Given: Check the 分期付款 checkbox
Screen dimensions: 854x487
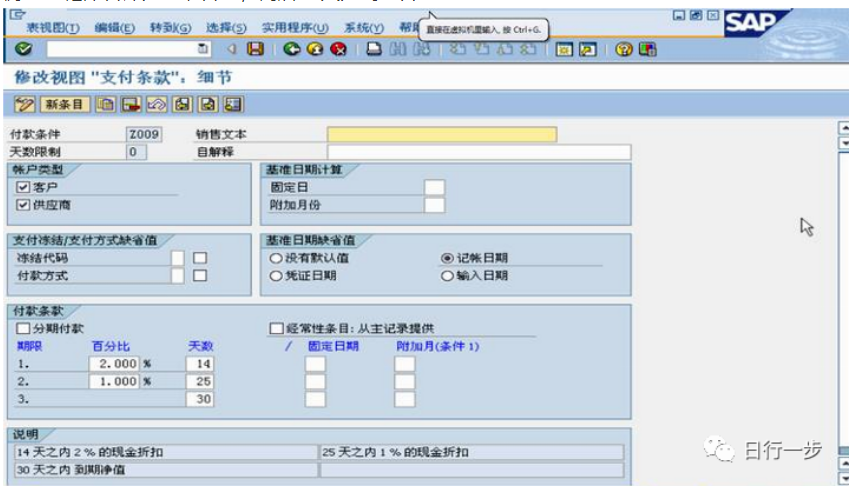Looking at the screenshot, I should (x=23, y=328).
